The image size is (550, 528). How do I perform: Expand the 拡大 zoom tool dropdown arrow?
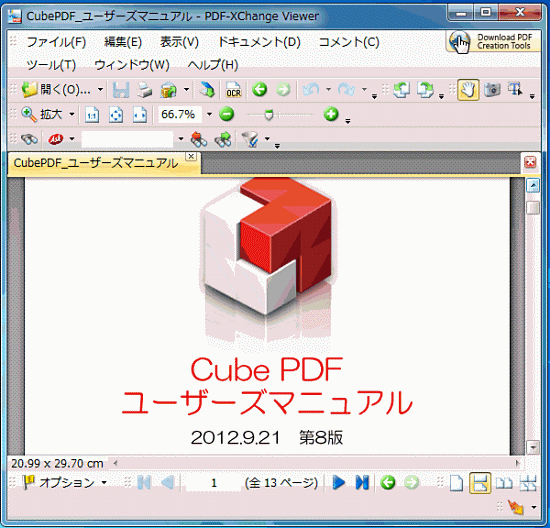pyautogui.click(x=72, y=114)
